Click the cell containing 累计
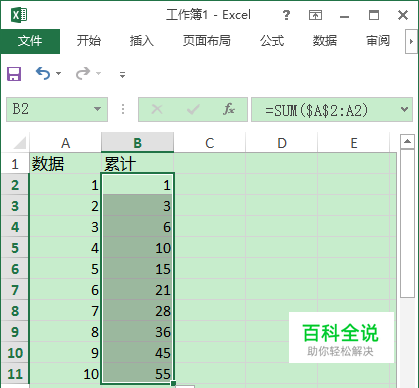 tap(137, 164)
